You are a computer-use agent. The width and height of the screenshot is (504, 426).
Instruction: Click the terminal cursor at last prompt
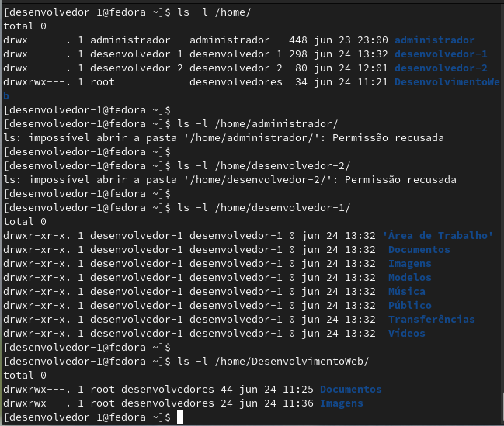pyautogui.click(x=180, y=417)
